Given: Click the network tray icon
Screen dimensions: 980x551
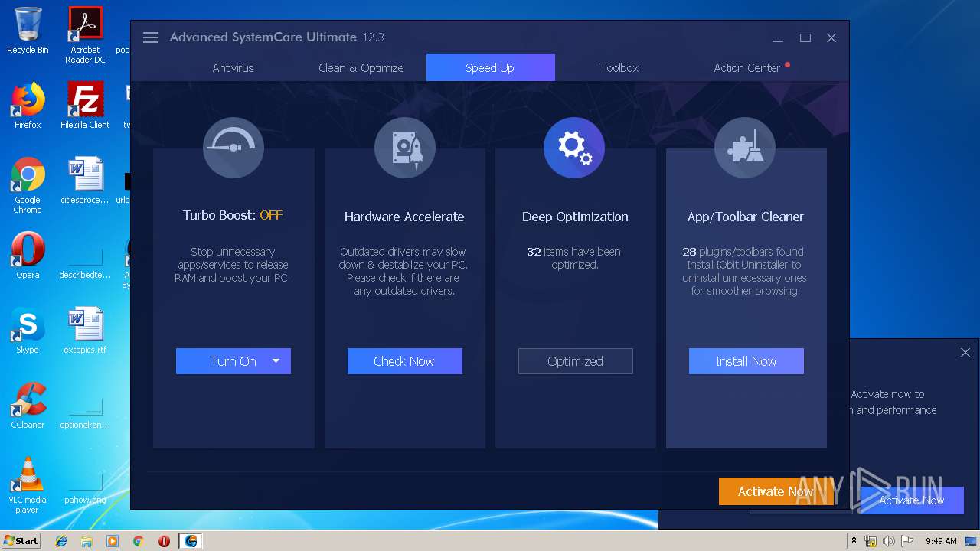Looking at the screenshot, I should tap(871, 541).
